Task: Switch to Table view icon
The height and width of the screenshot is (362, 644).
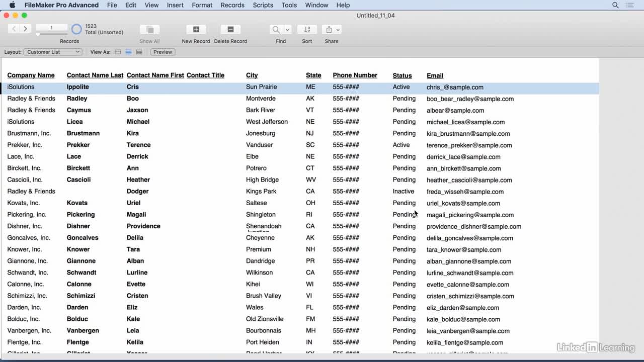Action: 139,52
